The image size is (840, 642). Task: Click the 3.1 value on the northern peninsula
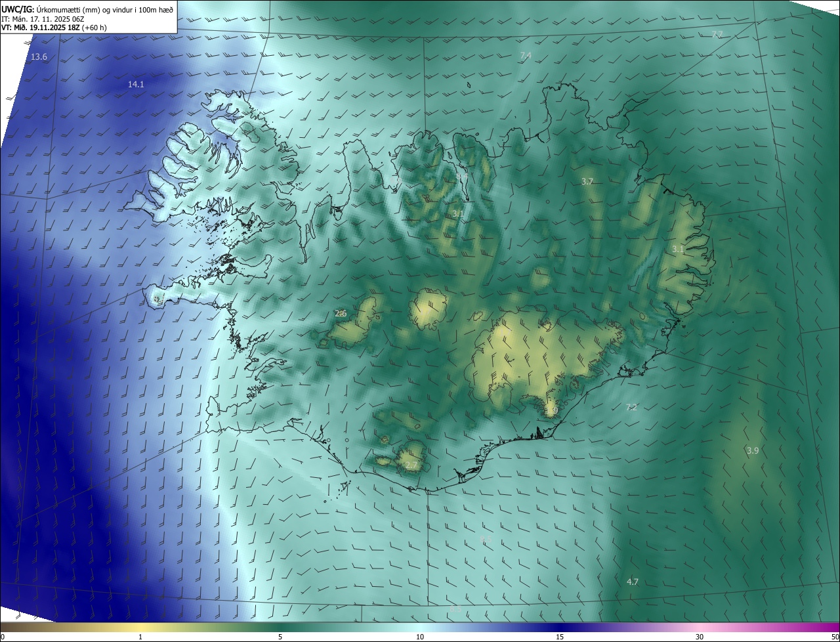click(x=458, y=214)
